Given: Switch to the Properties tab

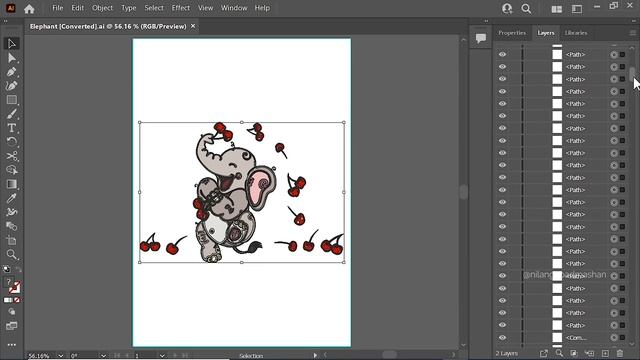Looking at the screenshot, I should click(512, 33).
